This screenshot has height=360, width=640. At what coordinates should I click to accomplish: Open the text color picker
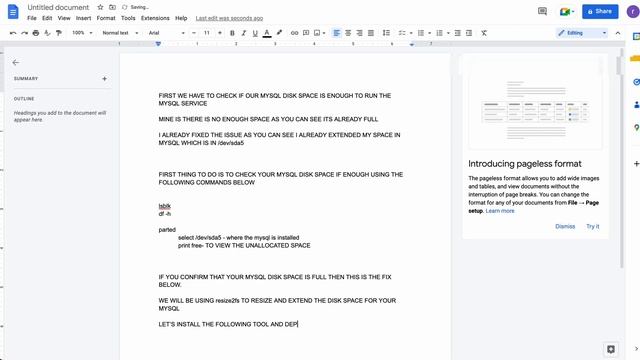267,33
